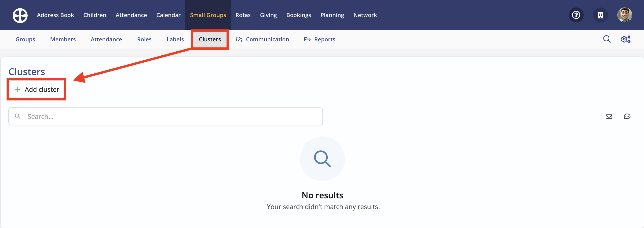The height and width of the screenshot is (228, 644).
Task: Click the speech bubble SMS icon
Action: (x=627, y=117)
